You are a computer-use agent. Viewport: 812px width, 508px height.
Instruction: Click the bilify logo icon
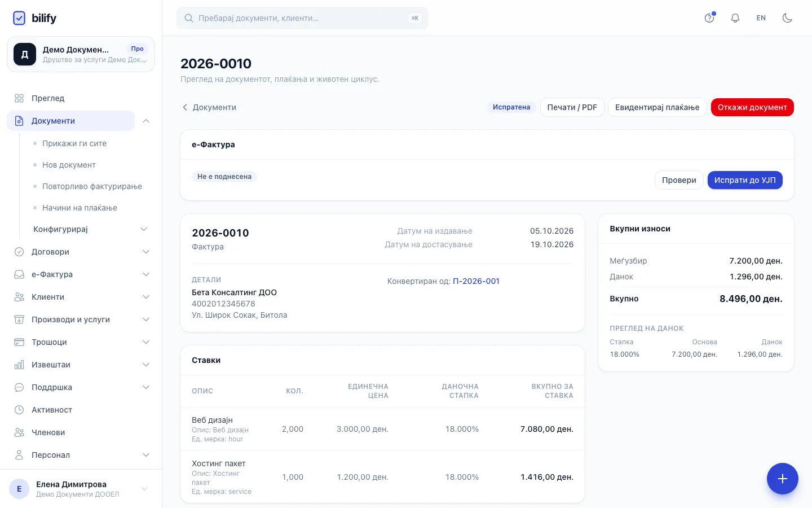click(19, 18)
